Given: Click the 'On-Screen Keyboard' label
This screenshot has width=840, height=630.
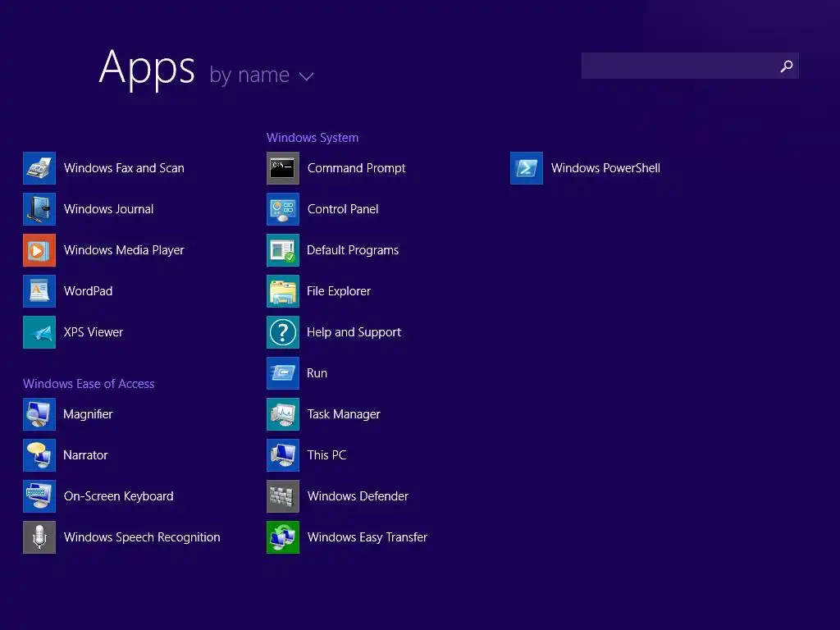Looking at the screenshot, I should tap(118, 496).
